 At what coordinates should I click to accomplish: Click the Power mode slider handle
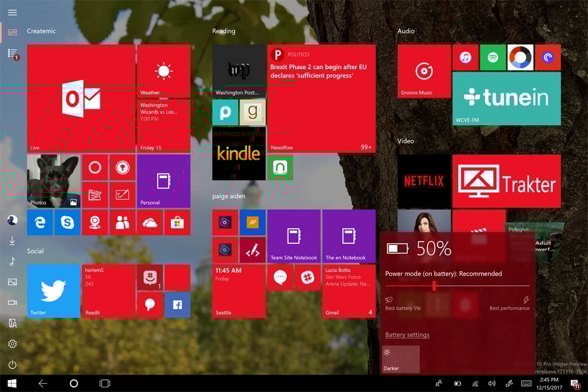pyautogui.click(x=434, y=286)
